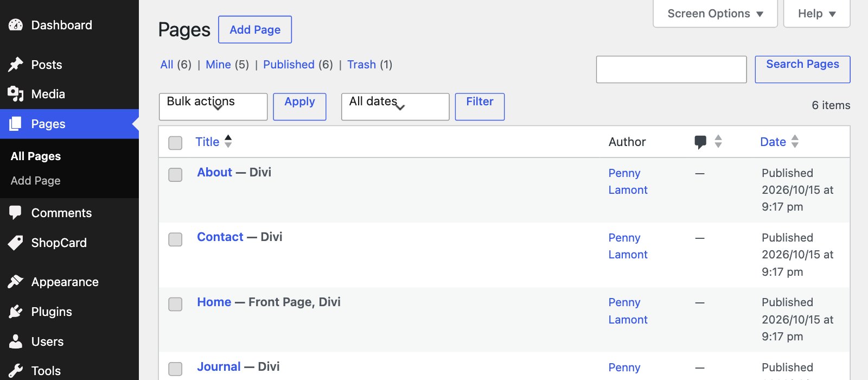Check the Journal page row checkbox

pyautogui.click(x=175, y=369)
